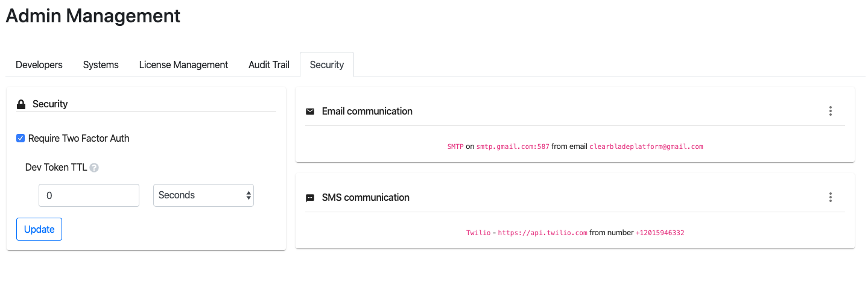The height and width of the screenshot is (284, 868).
Task: Open SMS communication three-dot options menu
Action: [x=831, y=197]
